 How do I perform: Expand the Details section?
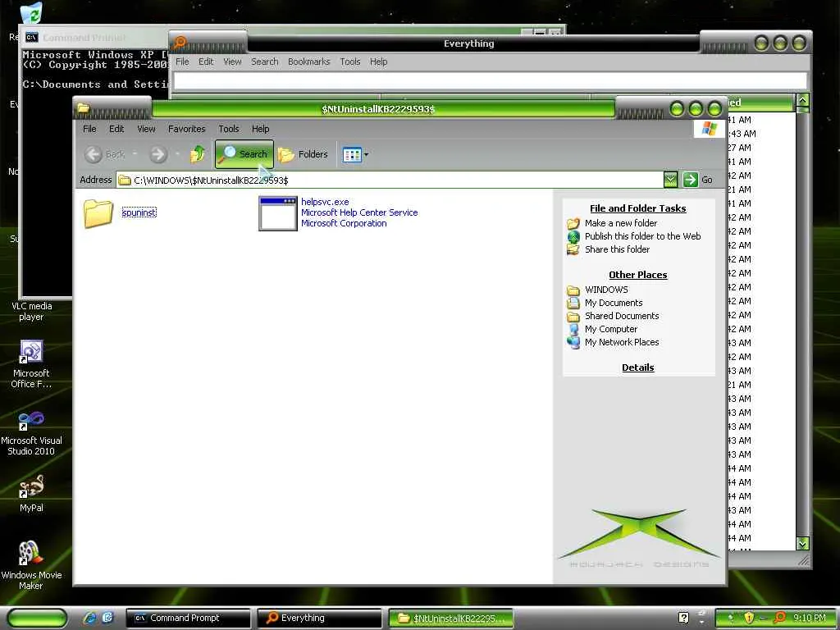click(x=637, y=367)
